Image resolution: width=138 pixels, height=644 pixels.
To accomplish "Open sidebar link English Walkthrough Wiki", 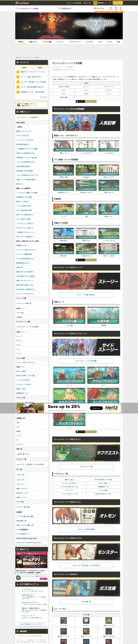I will pos(26,538).
